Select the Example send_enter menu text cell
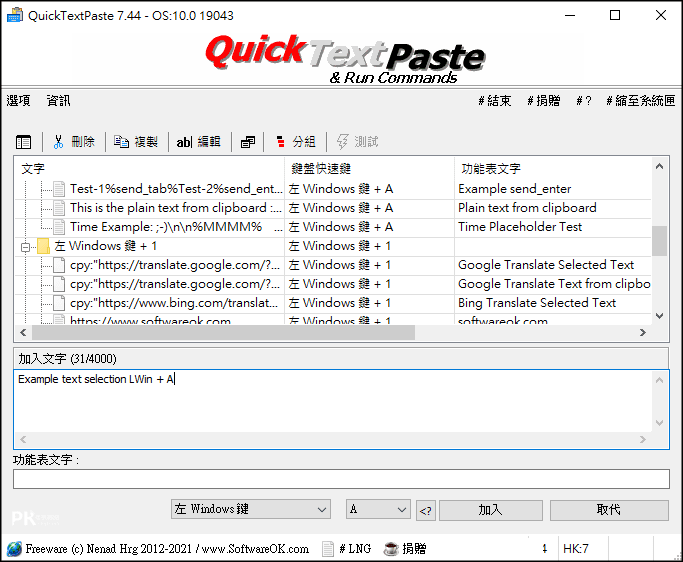The height and width of the screenshot is (562, 683). 514,189
